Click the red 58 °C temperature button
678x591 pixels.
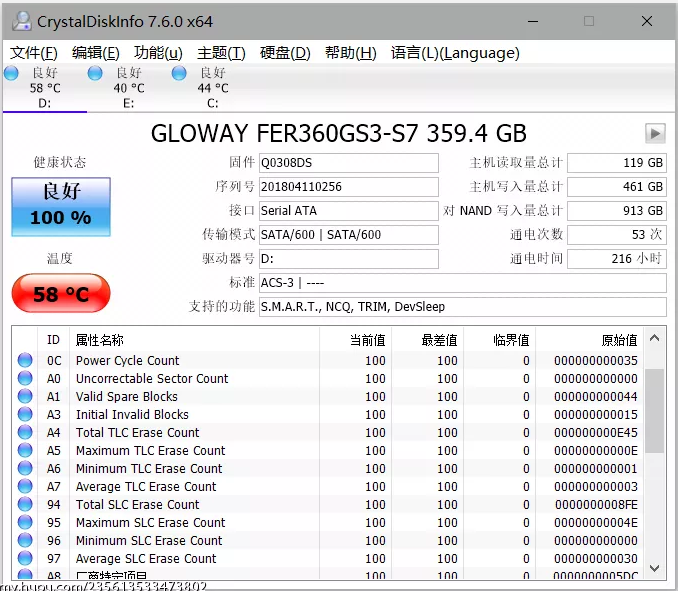point(61,293)
